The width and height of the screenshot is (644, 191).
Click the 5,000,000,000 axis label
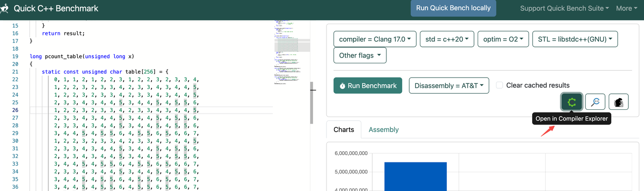tap(351, 172)
